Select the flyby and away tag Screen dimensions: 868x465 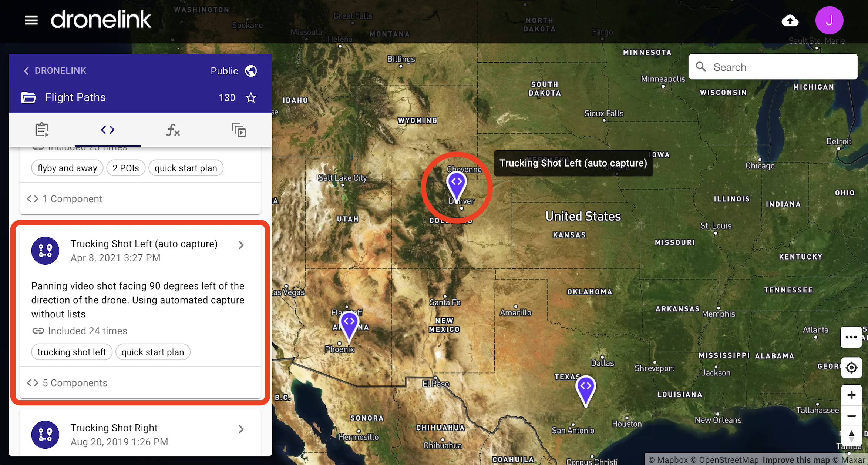[67, 168]
